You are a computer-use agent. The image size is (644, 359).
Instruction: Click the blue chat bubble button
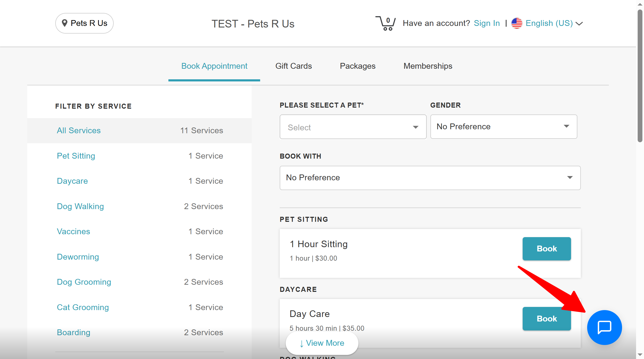click(x=604, y=327)
